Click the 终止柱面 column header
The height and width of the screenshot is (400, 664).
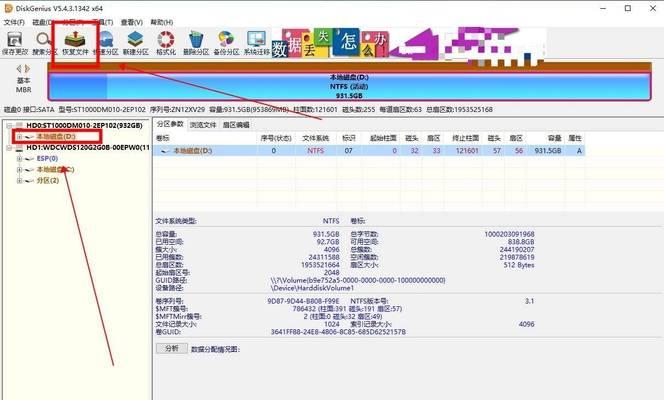point(465,138)
